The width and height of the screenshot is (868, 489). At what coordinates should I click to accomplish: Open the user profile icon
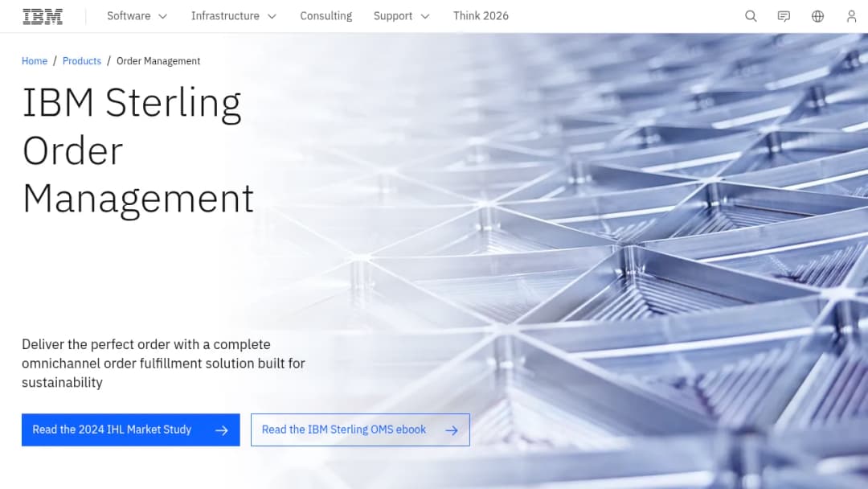click(851, 16)
